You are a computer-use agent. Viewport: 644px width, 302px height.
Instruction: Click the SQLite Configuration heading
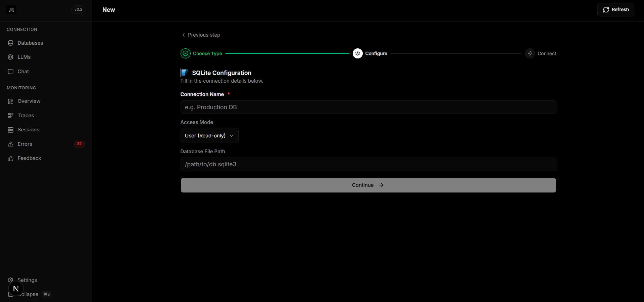pos(221,73)
